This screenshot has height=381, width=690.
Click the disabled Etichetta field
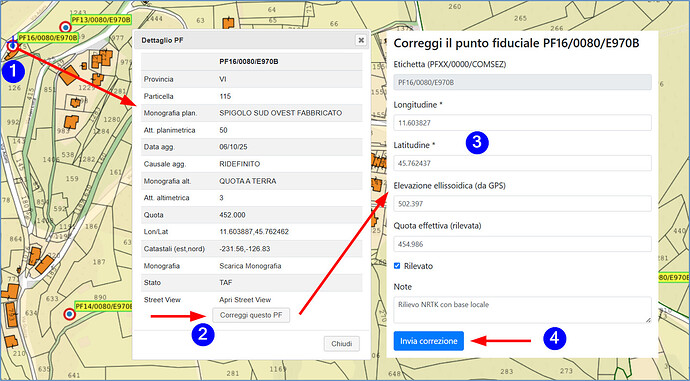[522, 82]
